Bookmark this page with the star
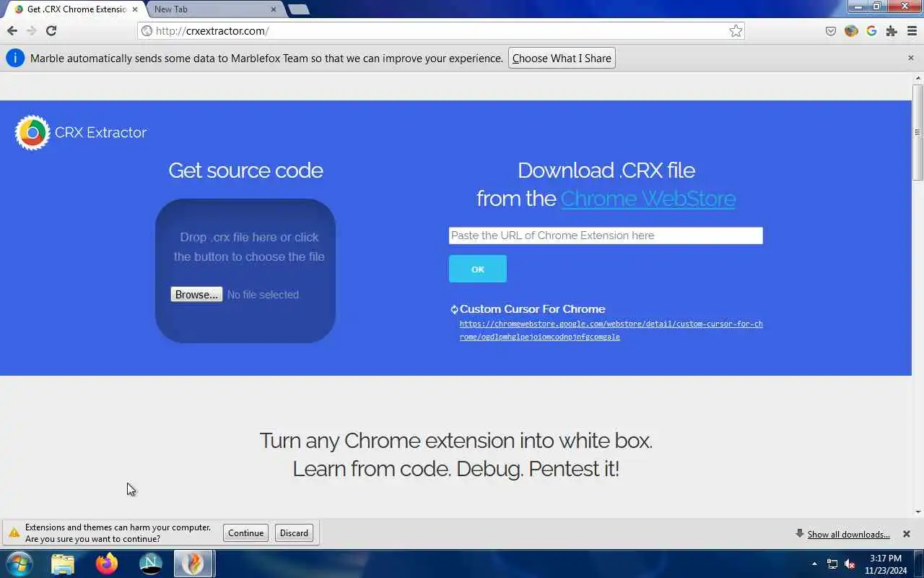Viewport: 924px width, 578px height. coord(736,31)
